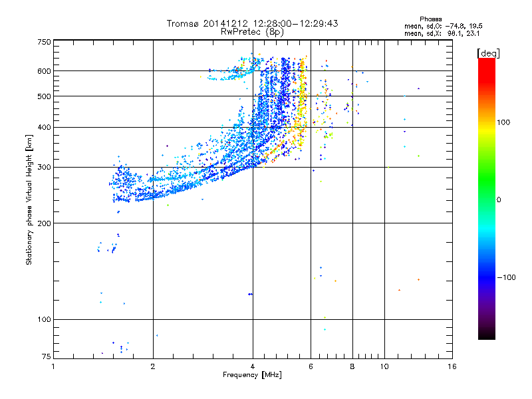Click the y-axis '75' tick label
This screenshot has height=399, width=532.
(x=47, y=356)
